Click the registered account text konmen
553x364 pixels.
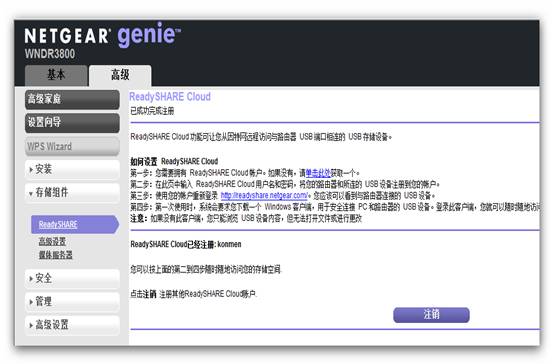point(229,244)
